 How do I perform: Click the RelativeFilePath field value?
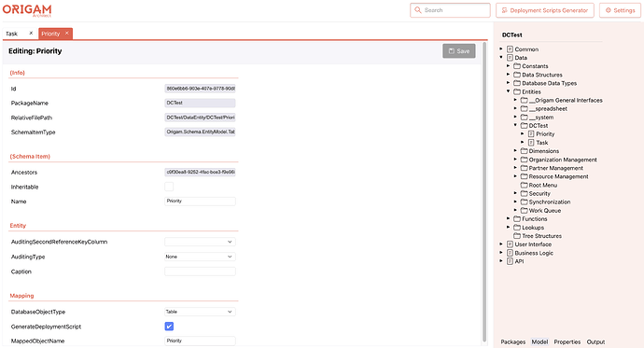[200, 118]
